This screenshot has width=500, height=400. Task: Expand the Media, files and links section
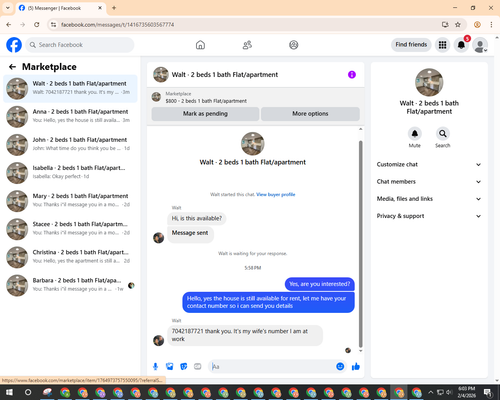[429, 199]
